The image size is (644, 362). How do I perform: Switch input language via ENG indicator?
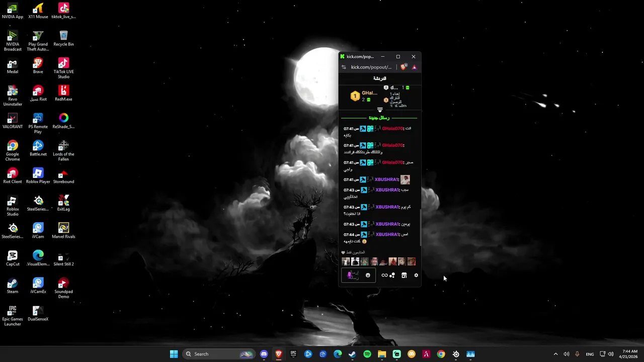click(590, 354)
